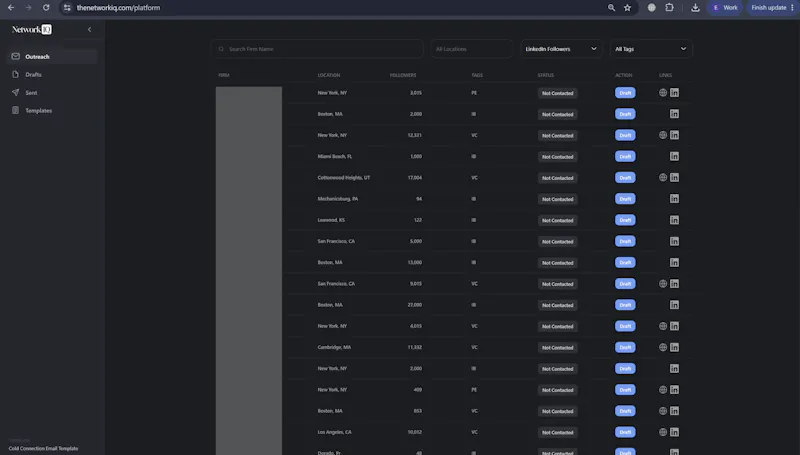Click Draft for the Mechanicsburg, PA firm
Screen dimensions: 800x455
(625, 199)
